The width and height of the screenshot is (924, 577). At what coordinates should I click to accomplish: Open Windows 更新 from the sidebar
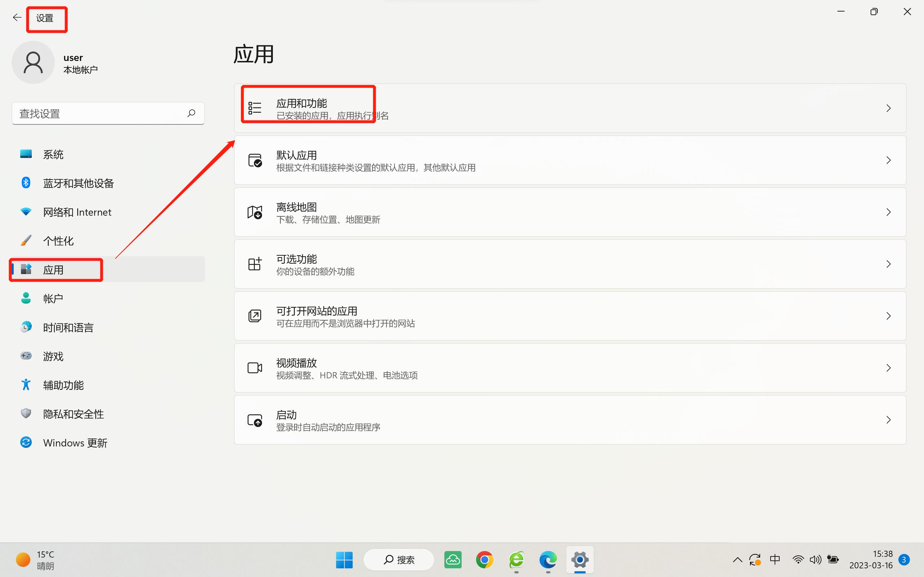click(x=75, y=443)
